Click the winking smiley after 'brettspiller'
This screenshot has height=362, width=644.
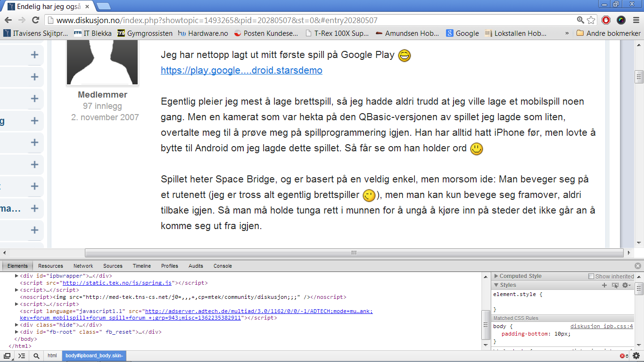(369, 195)
